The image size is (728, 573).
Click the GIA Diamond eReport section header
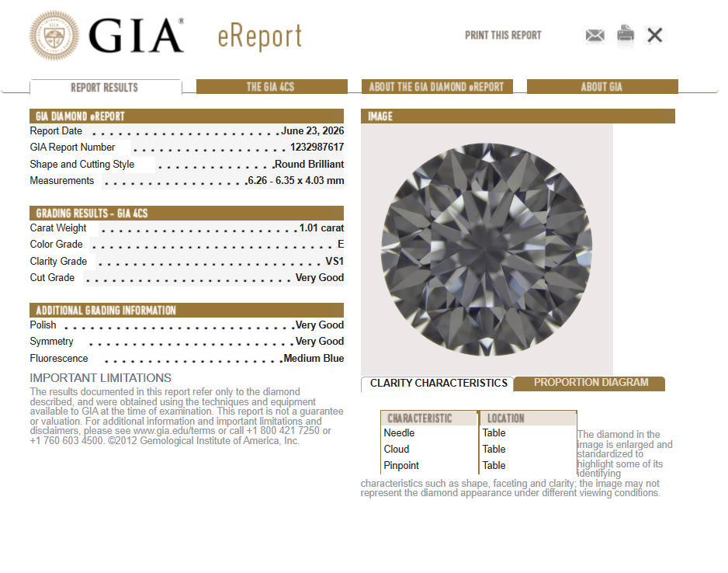pos(186,116)
